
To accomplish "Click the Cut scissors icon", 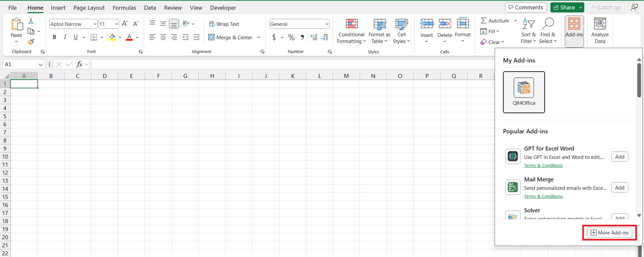I will click(31, 21).
